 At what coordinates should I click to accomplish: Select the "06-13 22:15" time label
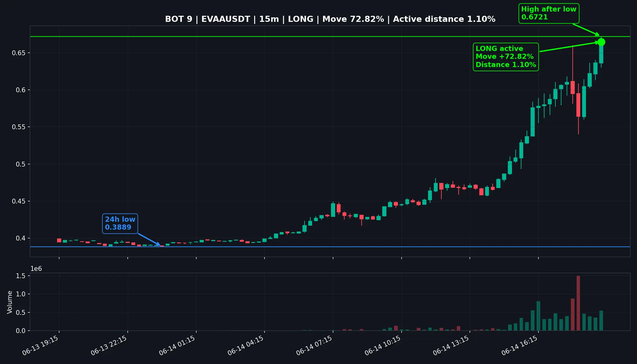point(109,345)
